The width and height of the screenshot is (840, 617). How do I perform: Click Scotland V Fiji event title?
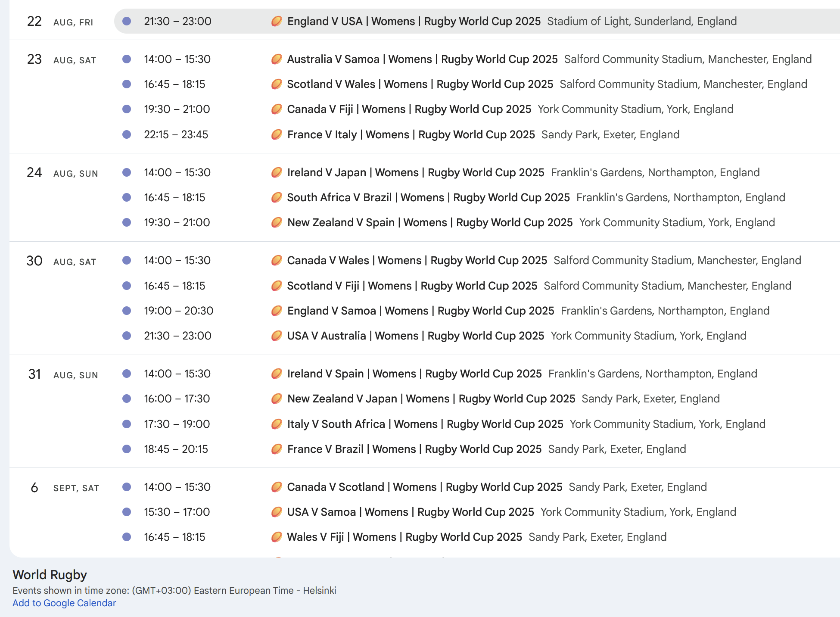point(412,286)
